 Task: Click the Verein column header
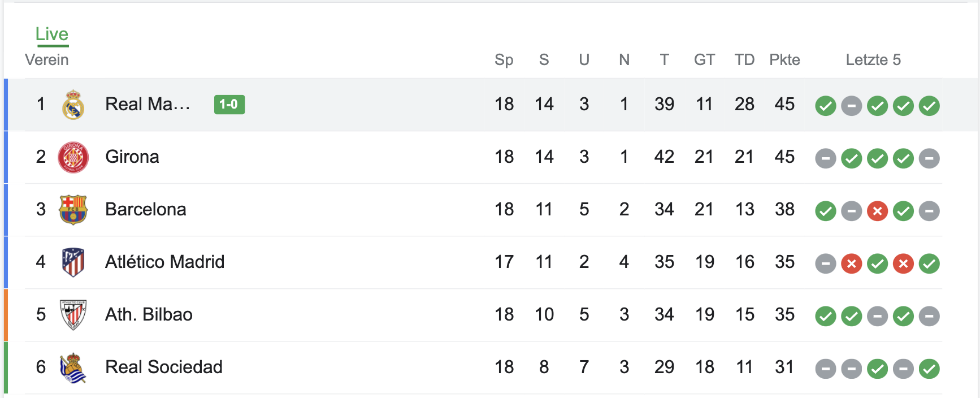(47, 60)
